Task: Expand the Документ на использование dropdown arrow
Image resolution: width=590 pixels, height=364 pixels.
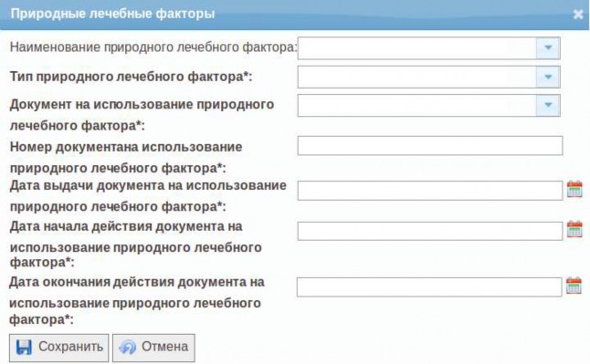Action: (x=548, y=105)
